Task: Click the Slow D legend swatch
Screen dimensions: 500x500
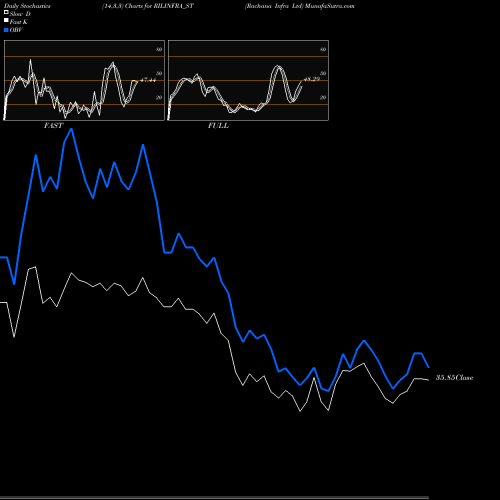Action: click(6, 13)
